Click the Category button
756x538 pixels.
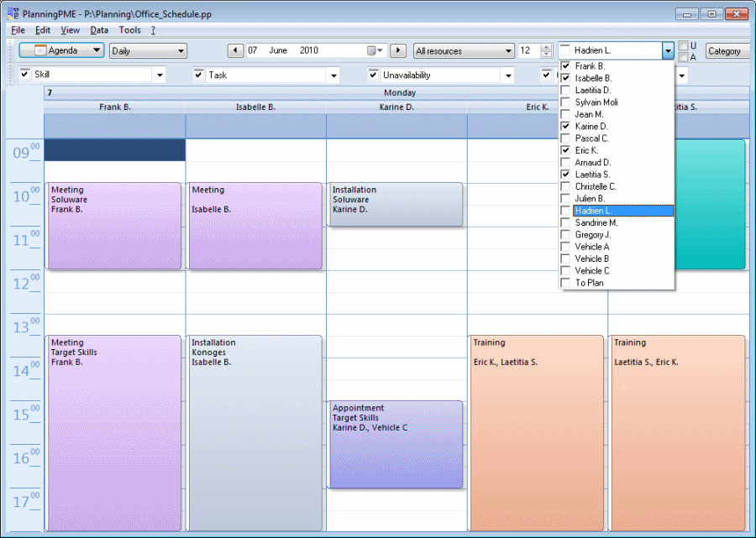[727, 50]
